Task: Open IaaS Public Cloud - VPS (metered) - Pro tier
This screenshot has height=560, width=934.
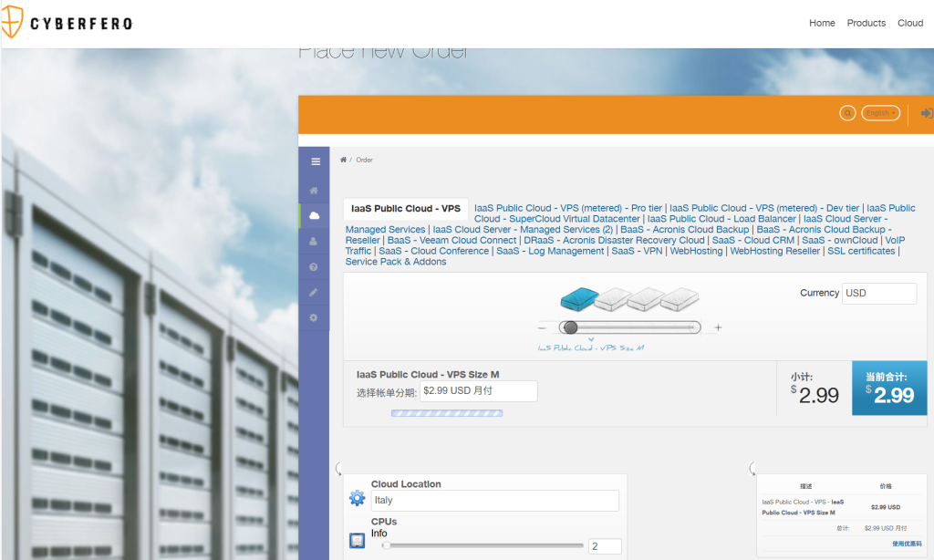Action: 568,208
